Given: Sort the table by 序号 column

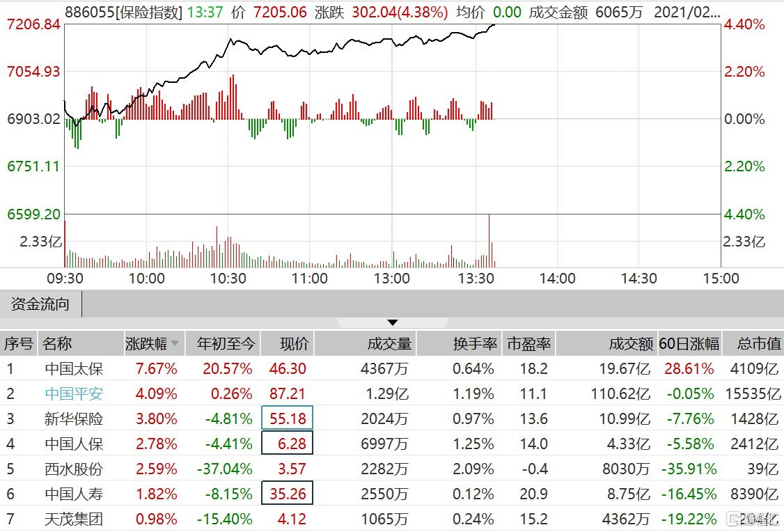Looking at the screenshot, I should 19,343.
